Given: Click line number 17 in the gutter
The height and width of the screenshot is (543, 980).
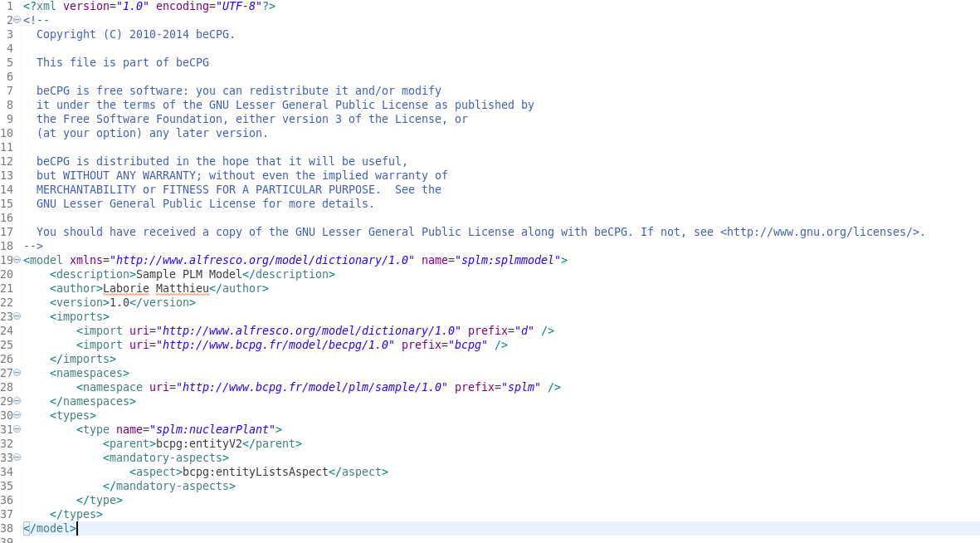Looking at the screenshot, I should tap(7, 232).
